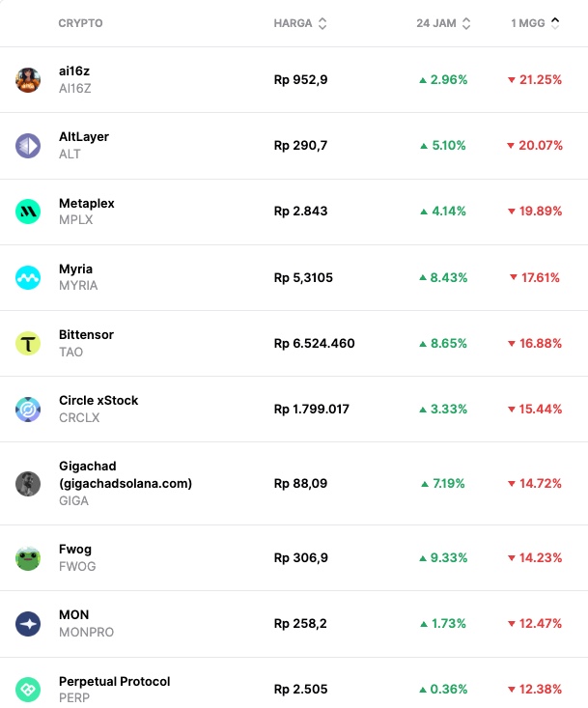Click the Gigachad coin portrait icon
Screen dimensions: 588x708
[x=28, y=483]
